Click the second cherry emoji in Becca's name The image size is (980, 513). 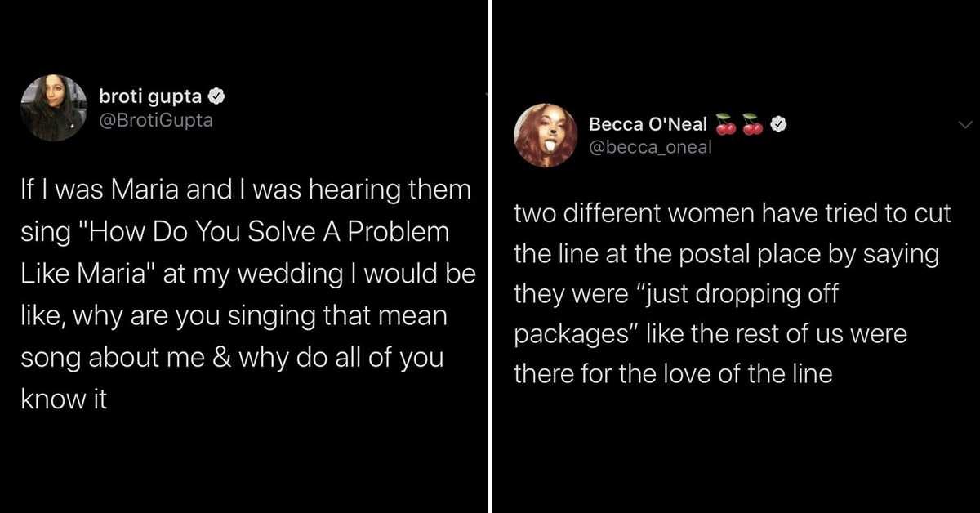click(753, 124)
